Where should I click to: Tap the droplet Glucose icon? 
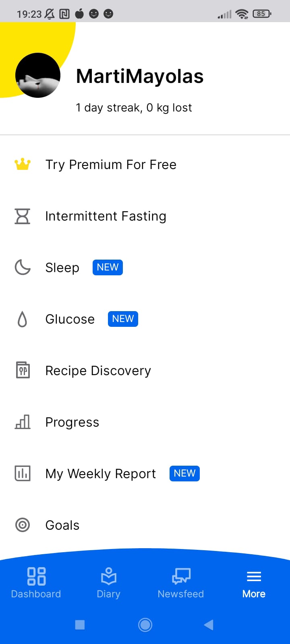point(23,319)
